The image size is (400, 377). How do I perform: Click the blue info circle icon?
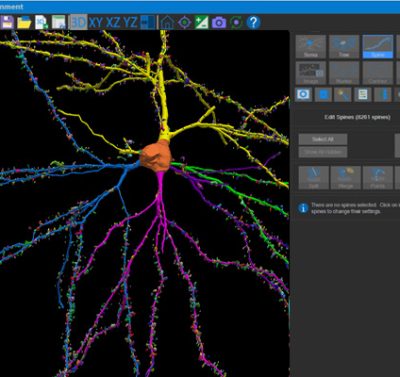(x=303, y=208)
